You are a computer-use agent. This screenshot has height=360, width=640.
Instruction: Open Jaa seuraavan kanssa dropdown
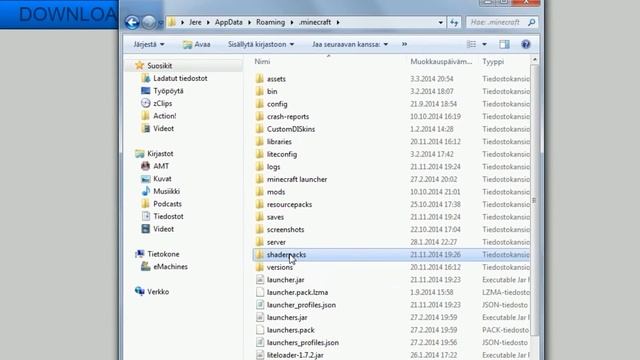coord(350,44)
